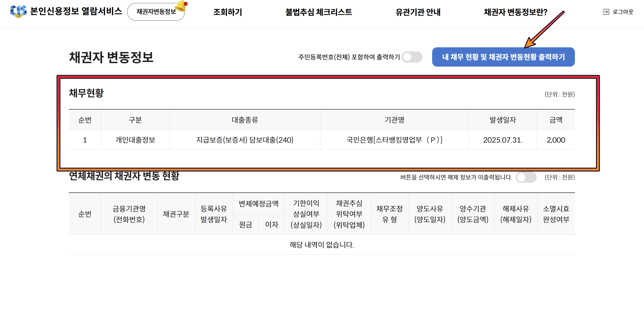Screen dimensions: 644x310
Task: Click 내 채무 현황 출력하기 button
Action: (503, 57)
